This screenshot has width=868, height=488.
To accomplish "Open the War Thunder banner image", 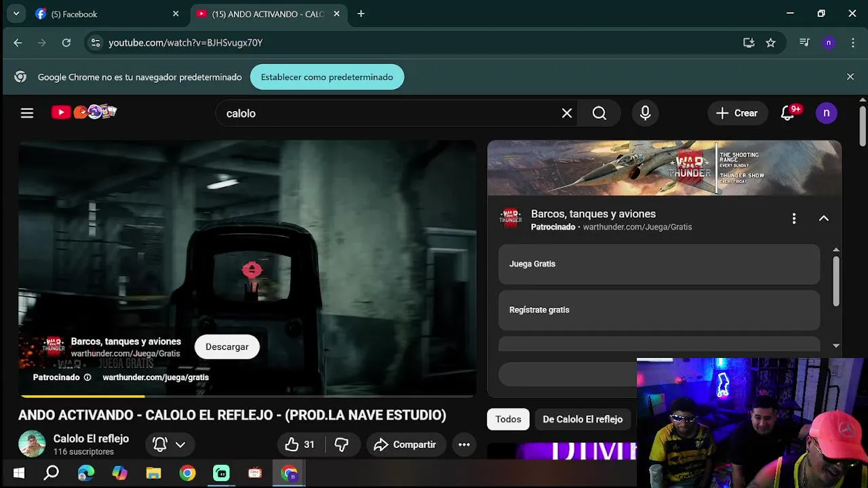I will [x=665, y=168].
